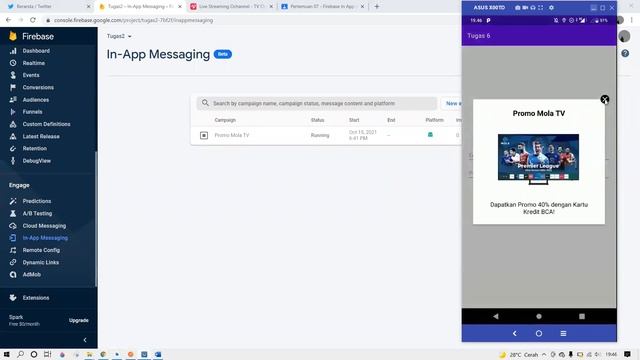Open Custom Definitions in the sidebar
640x360 pixels.
point(46,124)
